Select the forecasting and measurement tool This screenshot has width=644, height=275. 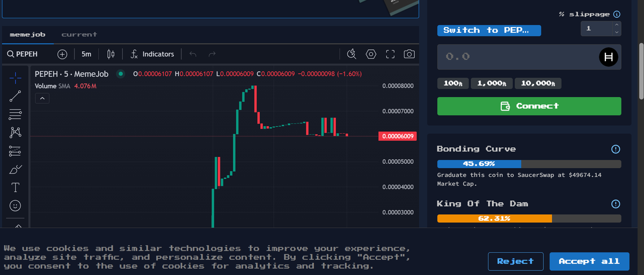click(x=16, y=151)
